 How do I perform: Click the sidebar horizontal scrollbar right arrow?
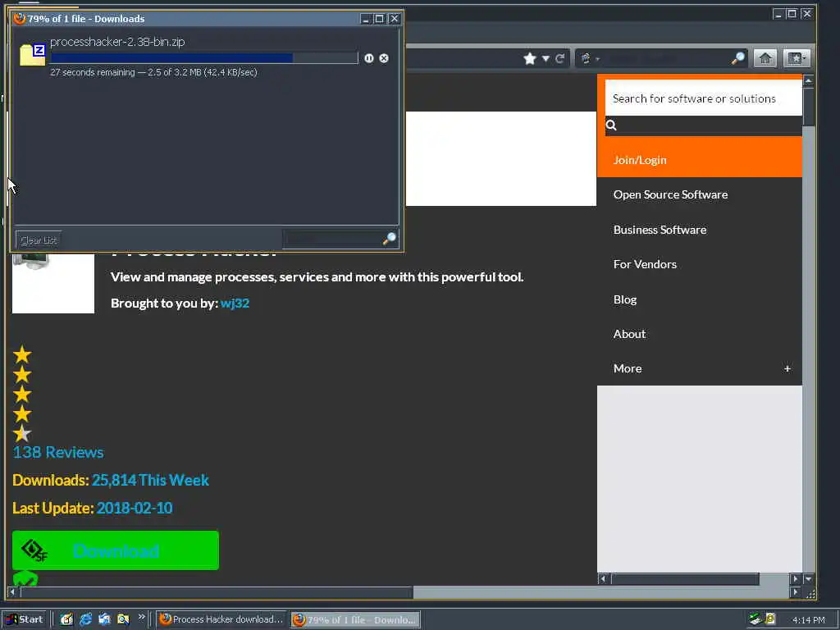pos(795,578)
